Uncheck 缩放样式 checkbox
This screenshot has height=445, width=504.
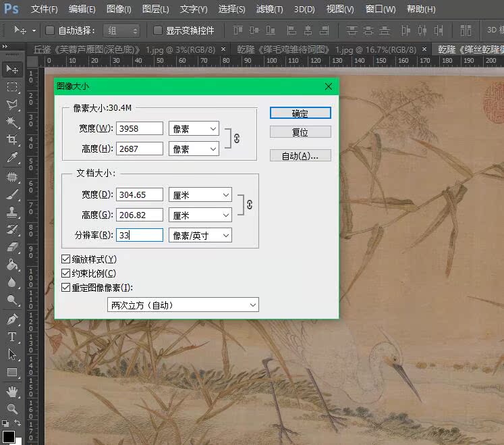click(65, 259)
